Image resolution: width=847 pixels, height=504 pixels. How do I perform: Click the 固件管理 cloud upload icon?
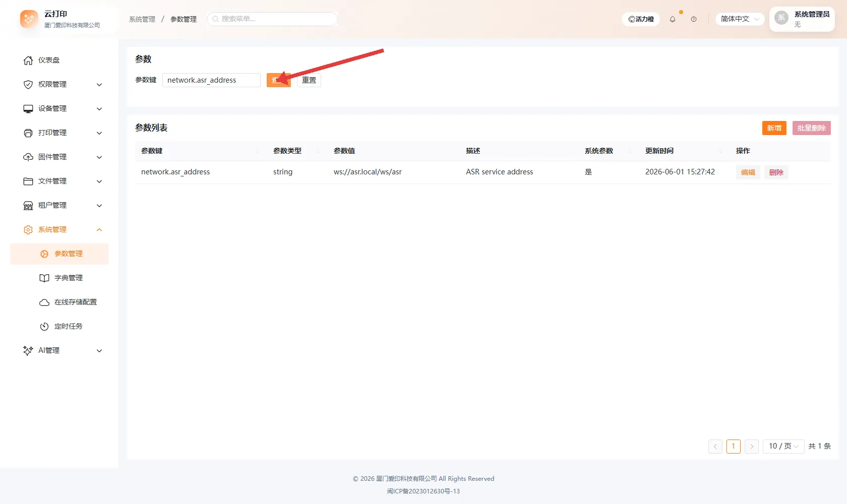(x=28, y=157)
